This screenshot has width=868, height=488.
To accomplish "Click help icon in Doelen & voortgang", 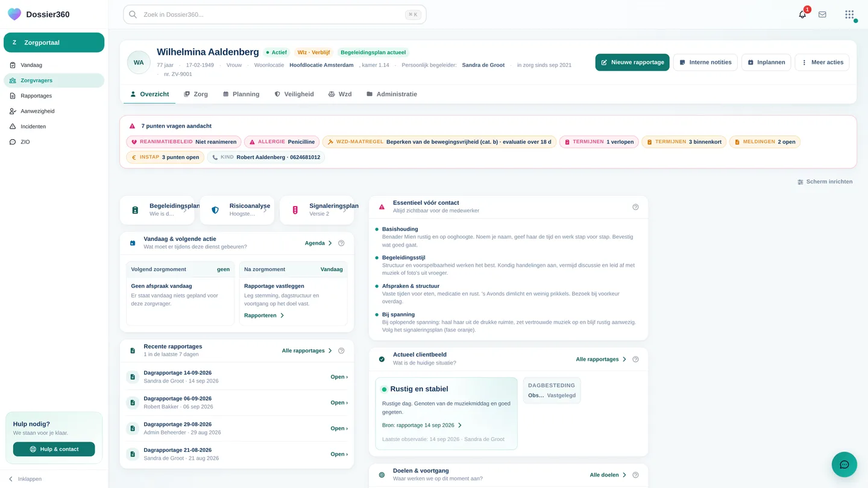I will pos(635,475).
